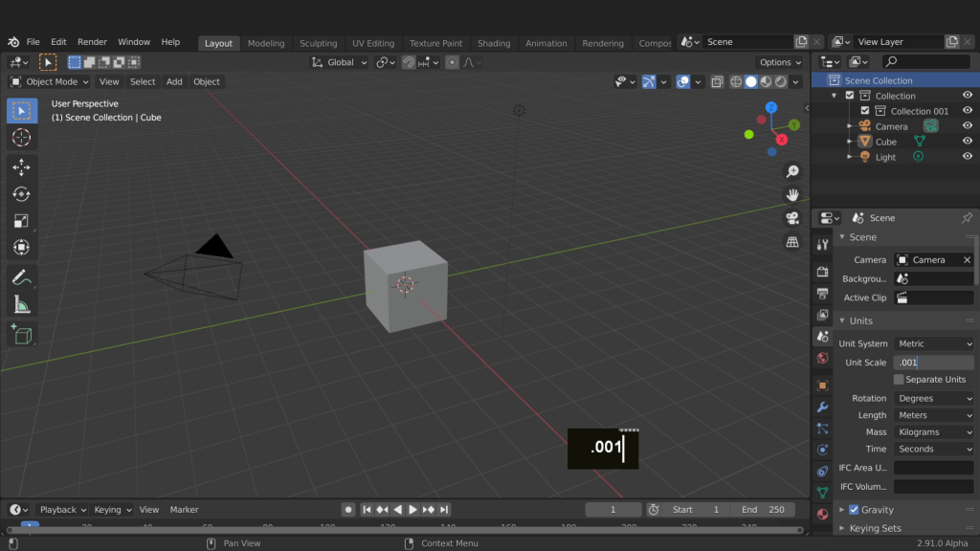
Task: Select the Annotate pencil tool
Action: [21, 277]
